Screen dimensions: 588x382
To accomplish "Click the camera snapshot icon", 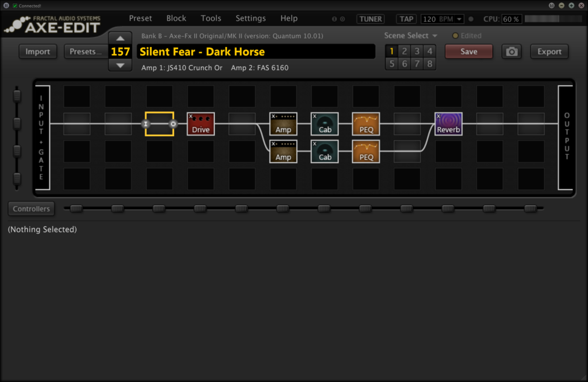I will tap(512, 51).
